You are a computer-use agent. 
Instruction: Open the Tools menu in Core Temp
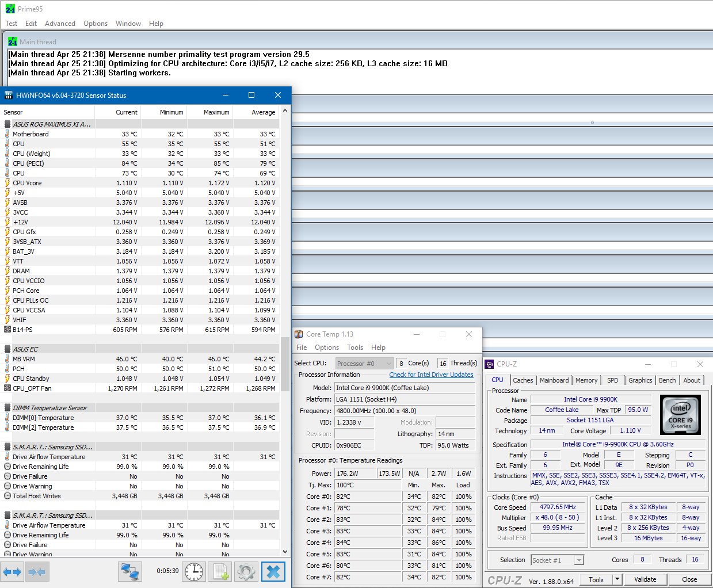coord(355,347)
